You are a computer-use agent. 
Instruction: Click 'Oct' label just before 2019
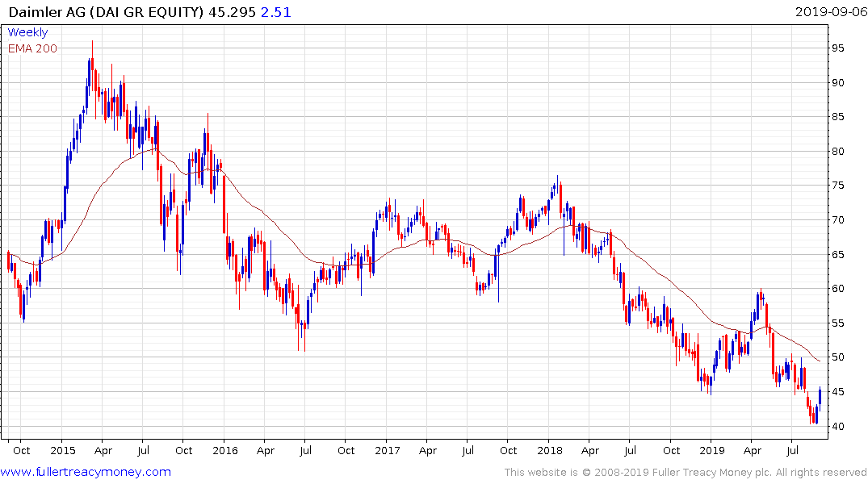tap(672, 450)
